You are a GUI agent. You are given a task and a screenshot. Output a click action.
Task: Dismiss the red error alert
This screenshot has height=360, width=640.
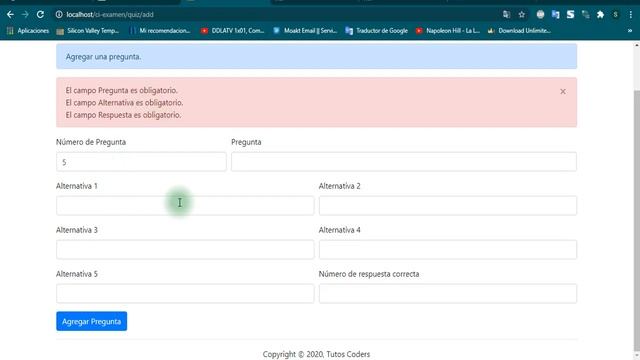pyautogui.click(x=563, y=91)
